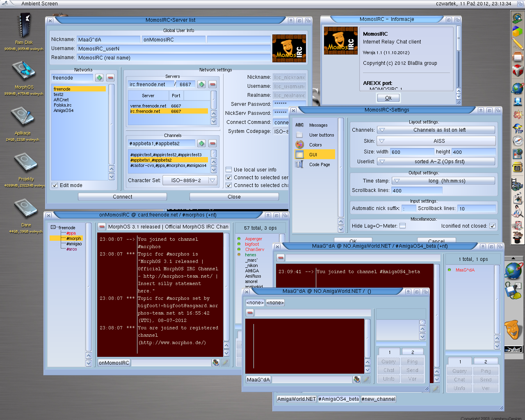Open Time stamp format dropdown

click(x=443, y=180)
